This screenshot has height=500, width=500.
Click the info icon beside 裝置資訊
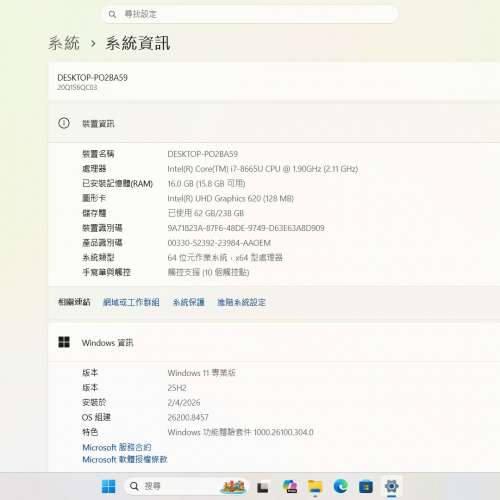64,123
